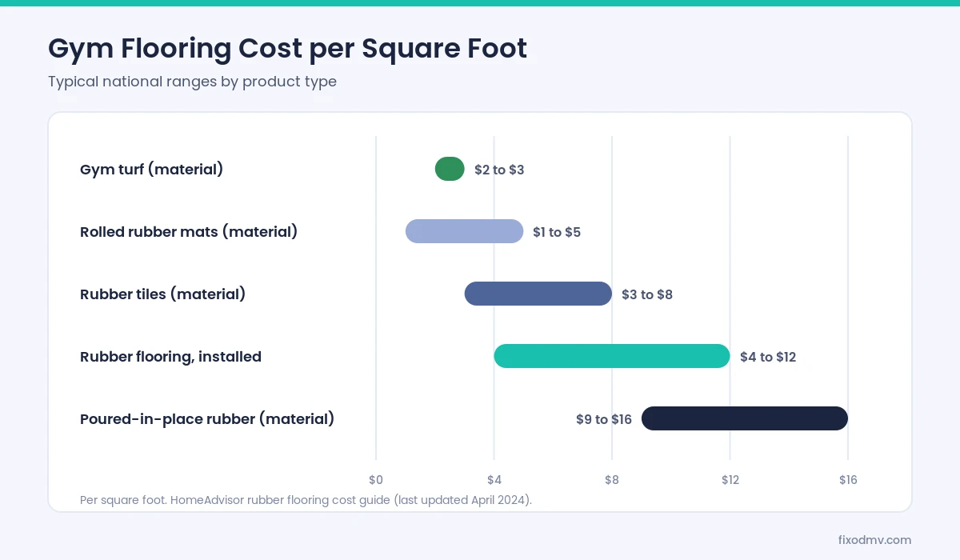Image resolution: width=960 pixels, height=560 pixels.
Task: Click the $12 axis tick label
Action: pos(730,480)
